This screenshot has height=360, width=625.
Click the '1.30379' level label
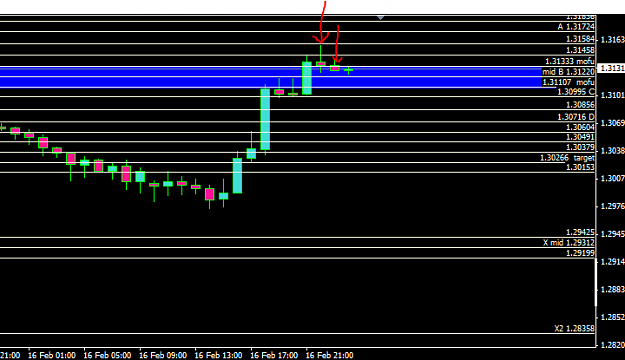[580, 147]
